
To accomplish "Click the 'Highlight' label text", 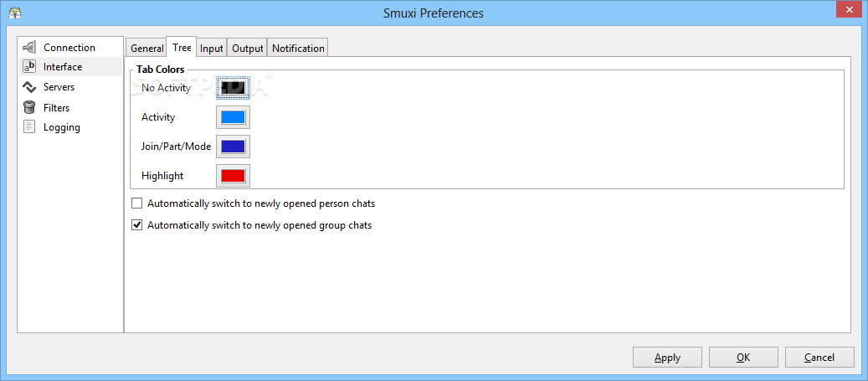I will pos(162,176).
